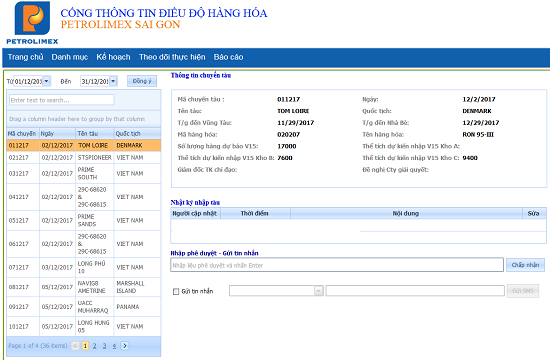This screenshot has height=360, width=550.
Task: Select row 071217 LONG PHÚ 10
Action: [83, 267]
